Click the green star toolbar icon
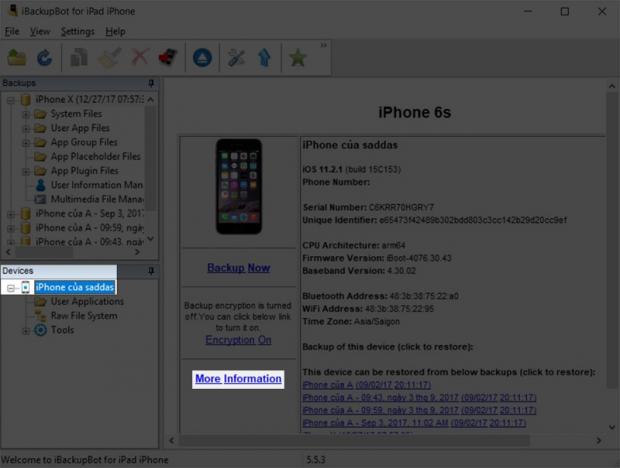The height and width of the screenshot is (468, 620). click(x=298, y=58)
